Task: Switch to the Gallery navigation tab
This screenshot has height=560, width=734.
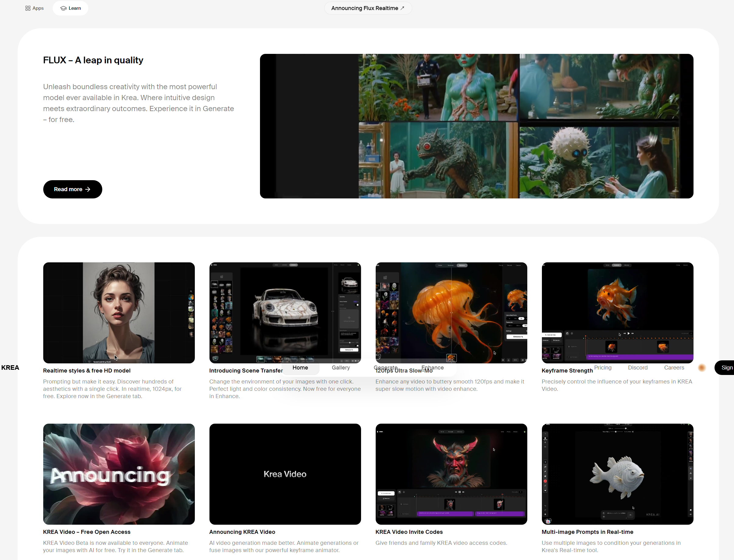Action: coord(340,367)
